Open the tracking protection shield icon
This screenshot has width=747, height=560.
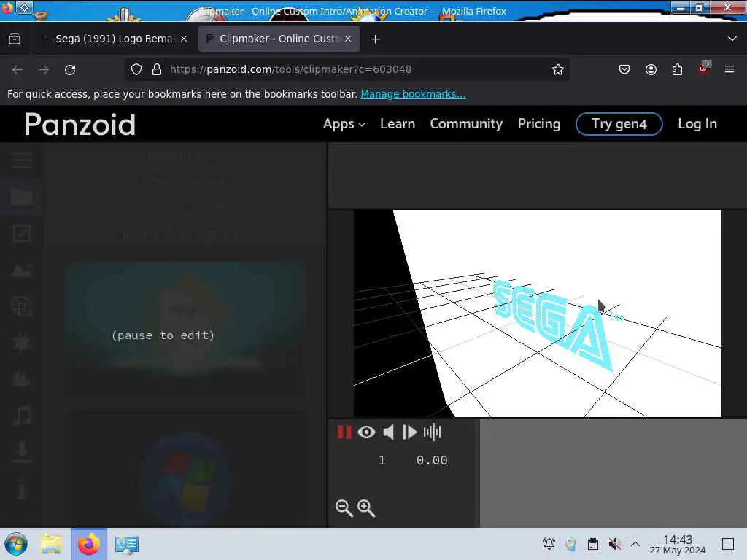click(x=136, y=69)
